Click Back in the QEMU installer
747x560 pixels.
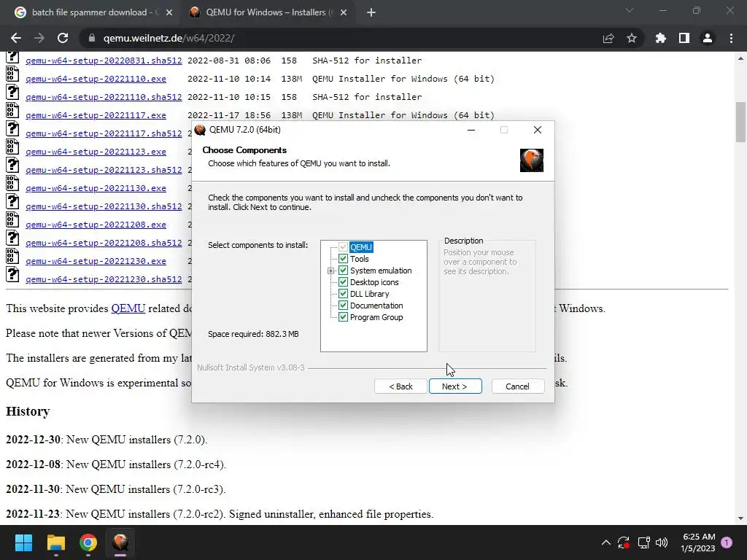[400, 386]
